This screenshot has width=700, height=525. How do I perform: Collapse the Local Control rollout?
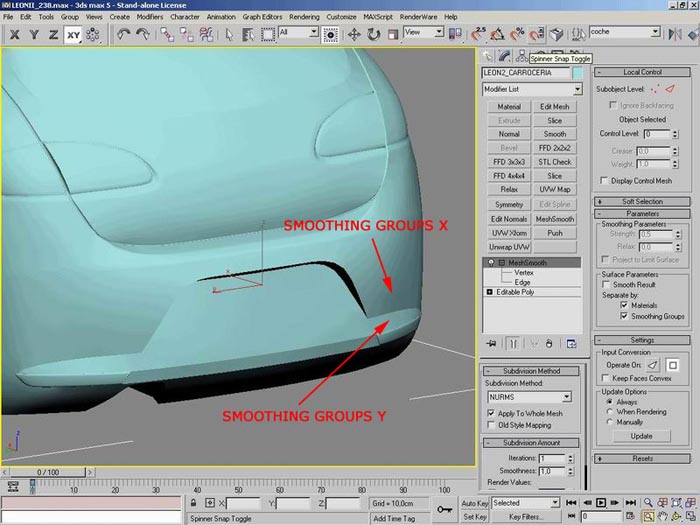click(642, 72)
